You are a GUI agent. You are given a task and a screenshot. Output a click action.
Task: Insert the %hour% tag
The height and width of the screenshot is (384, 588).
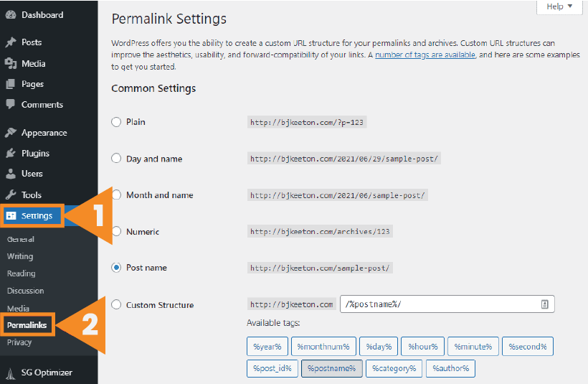pyautogui.click(x=422, y=347)
